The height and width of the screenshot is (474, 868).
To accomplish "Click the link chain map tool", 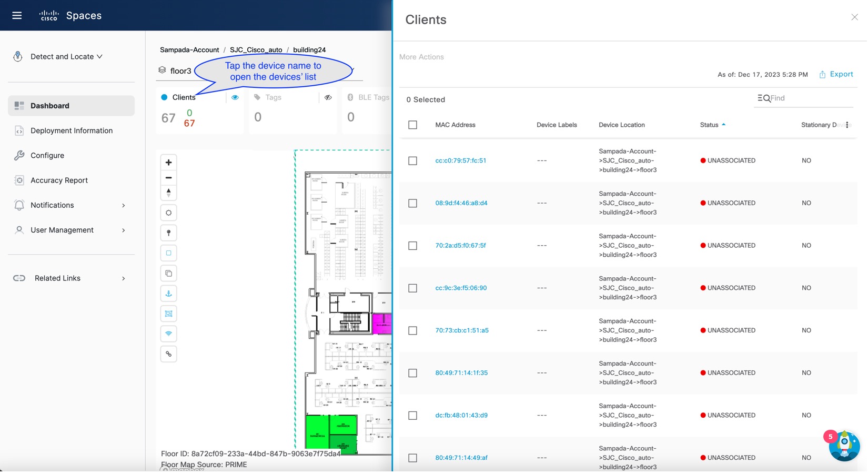I will pyautogui.click(x=168, y=354).
